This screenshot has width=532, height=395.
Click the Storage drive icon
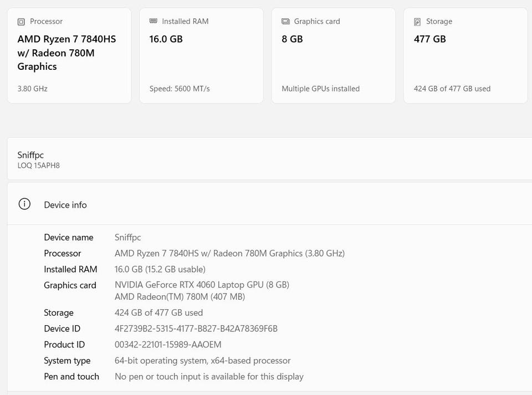tap(417, 22)
